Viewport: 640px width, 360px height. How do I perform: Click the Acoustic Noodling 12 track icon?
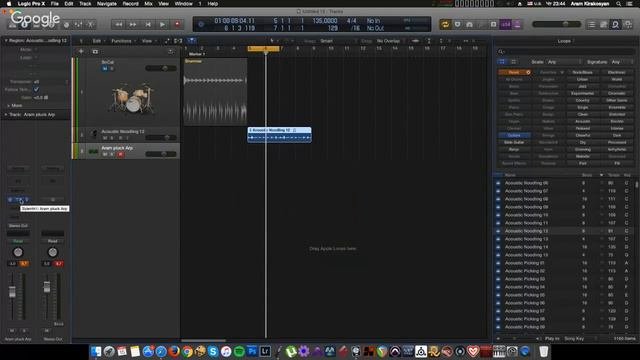click(x=94, y=134)
